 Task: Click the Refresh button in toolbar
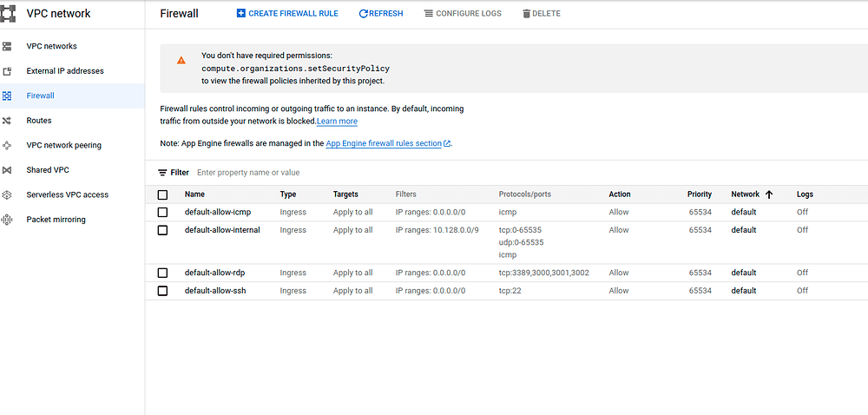click(x=381, y=14)
